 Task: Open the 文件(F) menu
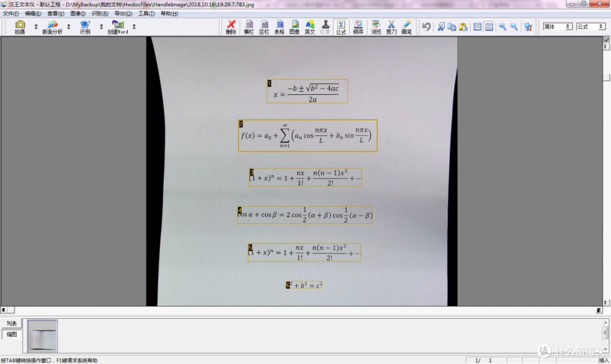(11, 14)
